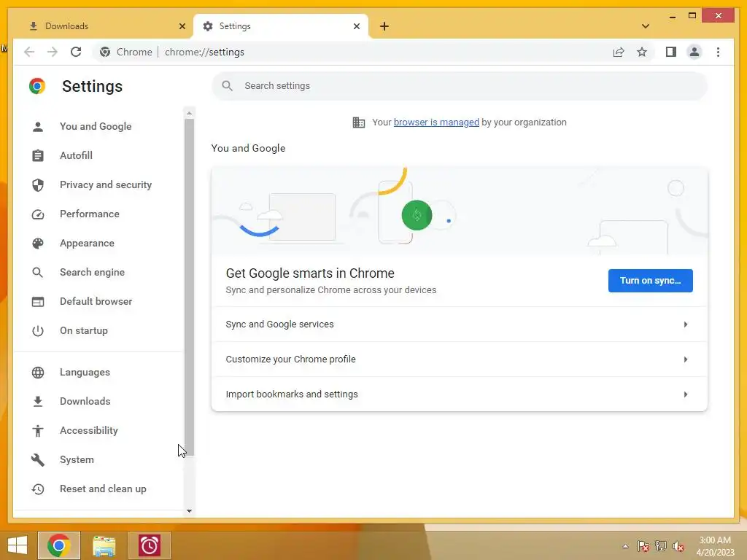Click the sidebar scrollbar thumb
747x560 pixels.
(189, 287)
